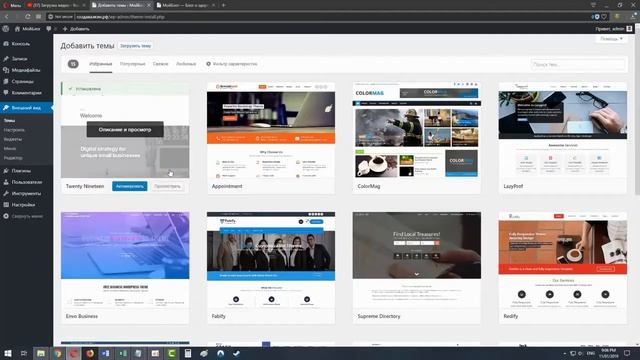Viewport: 640px width, 360px height.
Task: Open the Фильтр характеристик filter
Action: tap(231, 64)
